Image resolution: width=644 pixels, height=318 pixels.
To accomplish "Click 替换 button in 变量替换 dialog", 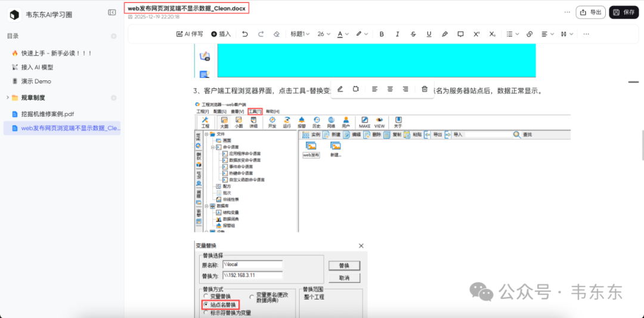I will click(x=344, y=266).
